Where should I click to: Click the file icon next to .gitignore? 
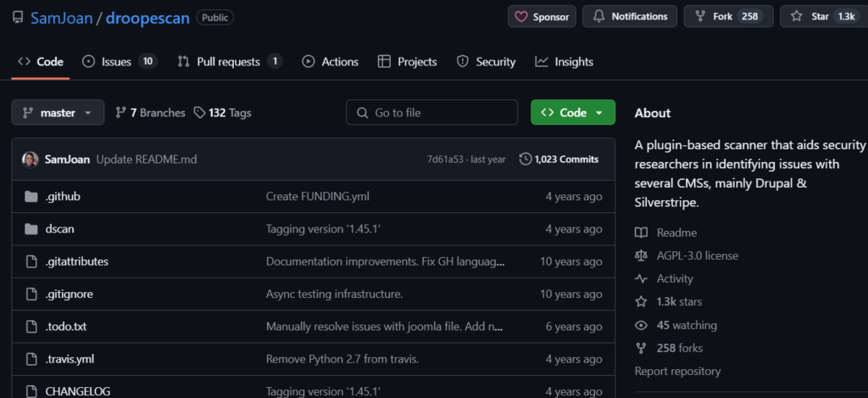[31, 294]
